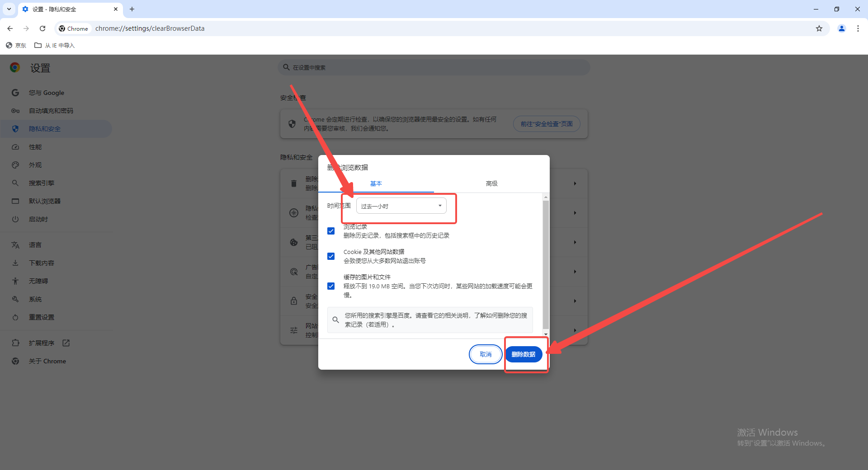Expand the ad privacy row arrow
868x470 pixels.
(575, 272)
